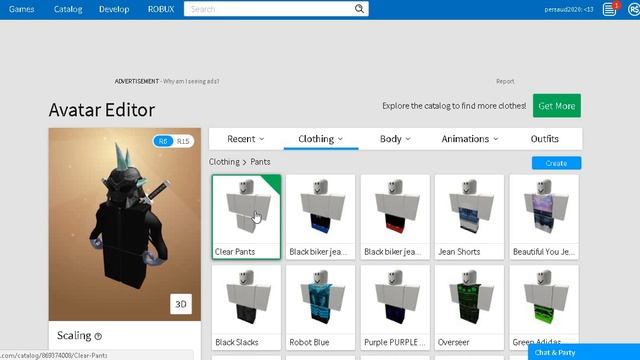Click the username in header
The image size is (640, 360).
tap(569, 9)
